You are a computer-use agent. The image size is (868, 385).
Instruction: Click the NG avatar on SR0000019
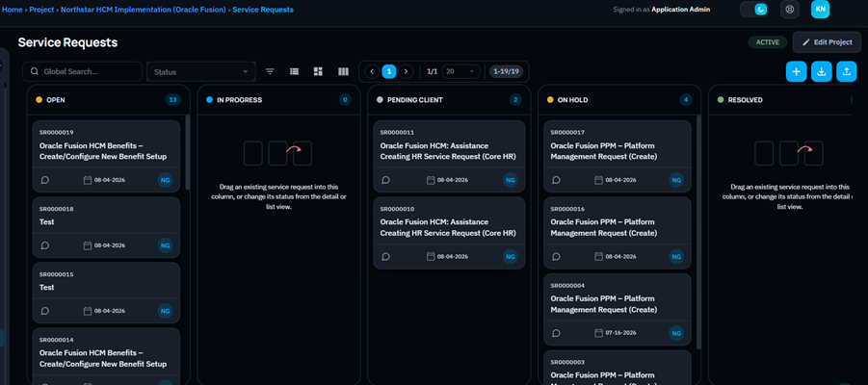click(165, 180)
